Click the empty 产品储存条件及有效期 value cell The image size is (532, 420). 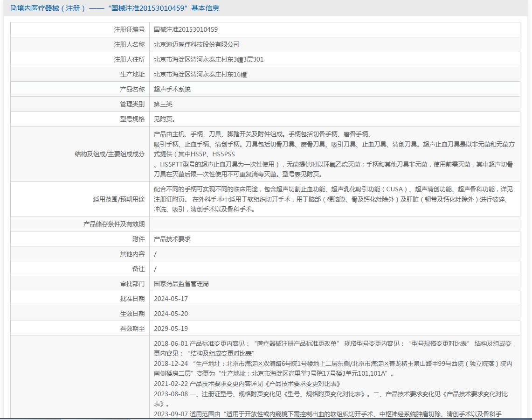[334, 224]
